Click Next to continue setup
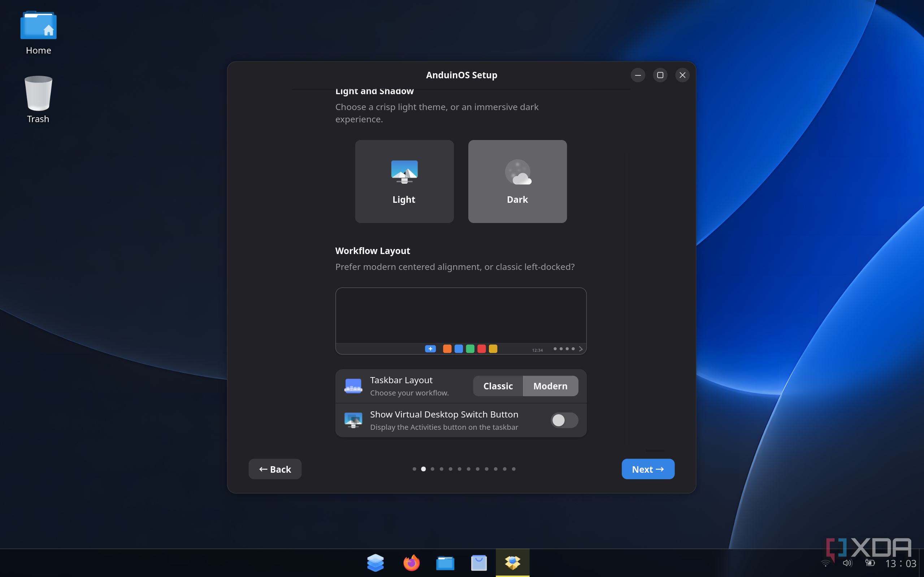Viewport: 924px width, 577px height. pyautogui.click(x=648, y=469)
